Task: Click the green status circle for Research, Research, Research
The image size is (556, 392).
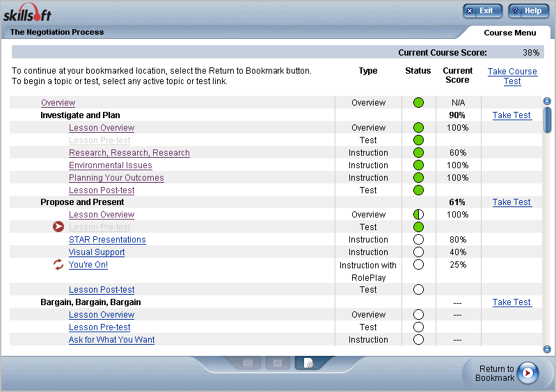Action: coord(418,153)
